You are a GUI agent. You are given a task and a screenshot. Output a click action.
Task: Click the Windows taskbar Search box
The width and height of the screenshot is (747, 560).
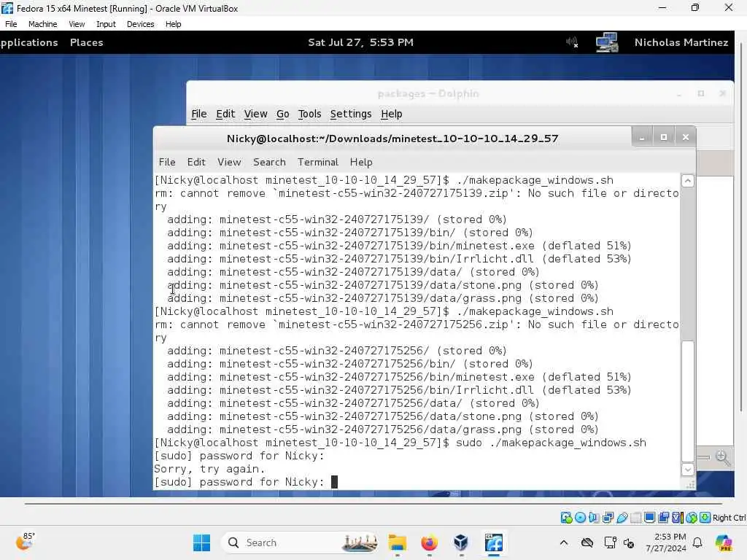coord(300,542)
